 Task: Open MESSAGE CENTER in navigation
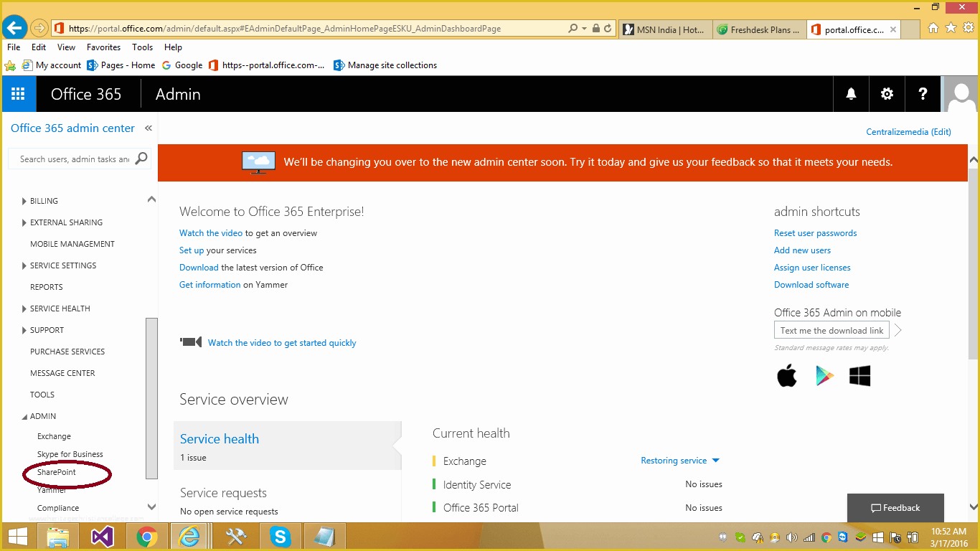pos(62,373)
